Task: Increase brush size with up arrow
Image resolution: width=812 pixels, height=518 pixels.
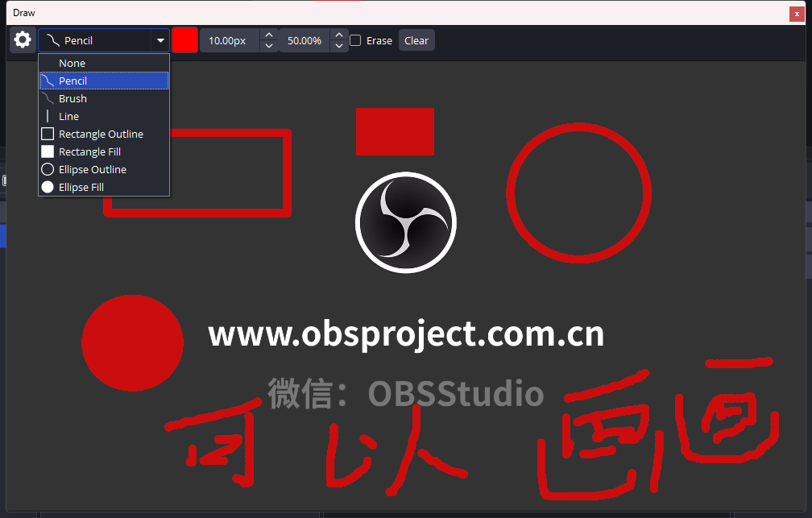Action: 269,35
